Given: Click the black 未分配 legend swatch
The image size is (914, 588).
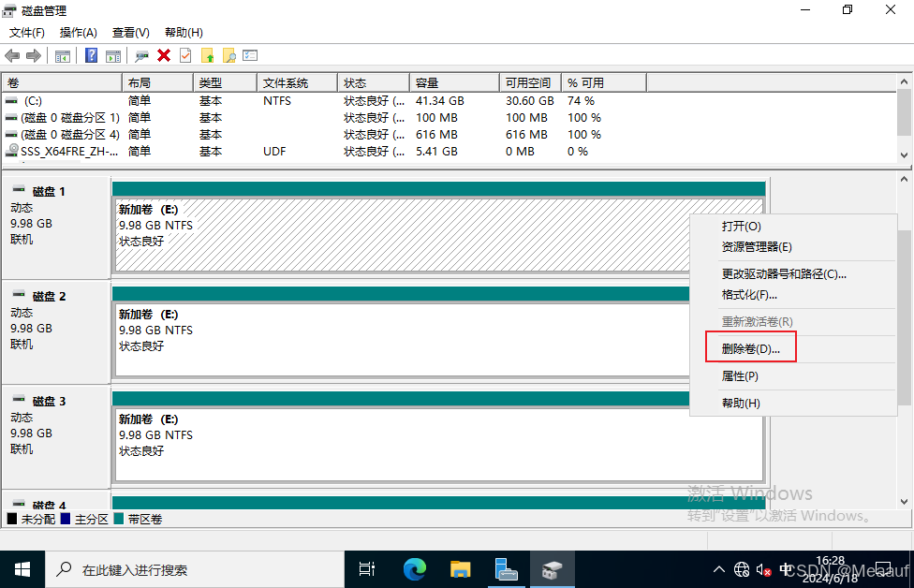Looking at the screenshot, I should click(11, 519).
